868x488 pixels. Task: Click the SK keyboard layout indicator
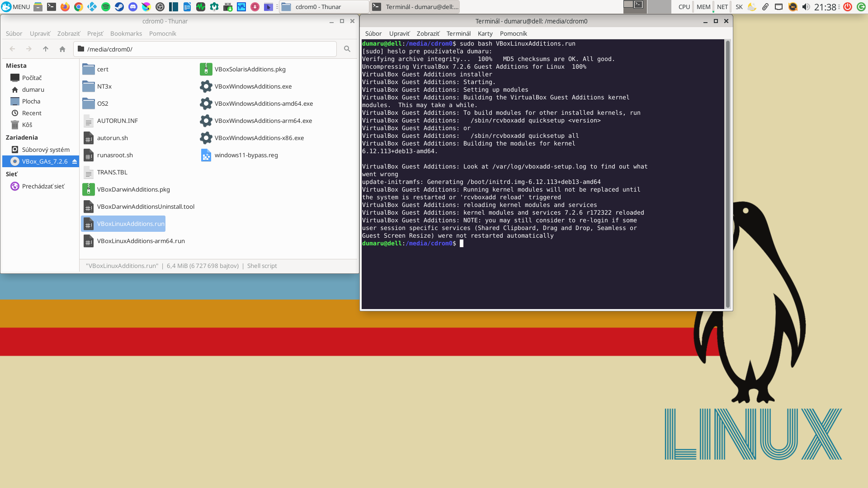tap(739, 7)
